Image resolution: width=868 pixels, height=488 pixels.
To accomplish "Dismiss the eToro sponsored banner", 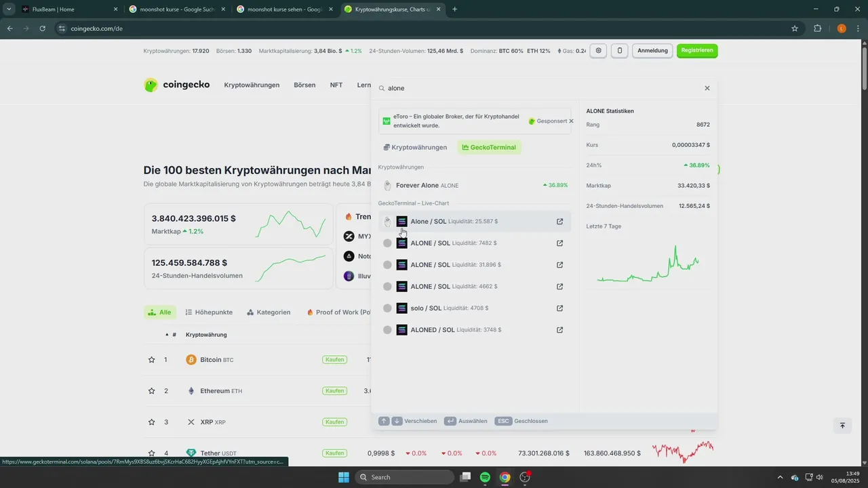I will (571, 121).
